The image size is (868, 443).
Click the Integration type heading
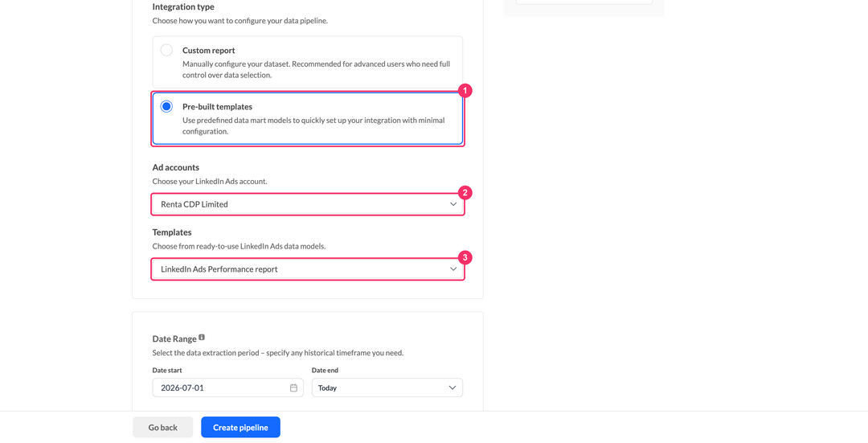(x=183, y=6)
